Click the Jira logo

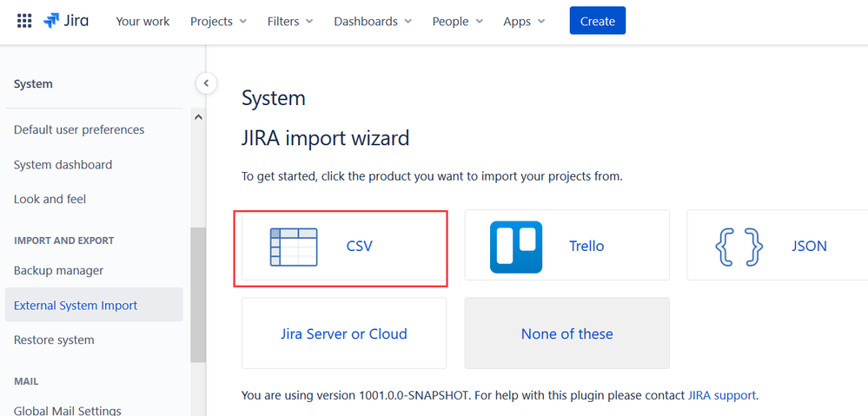tap(66, 21)
